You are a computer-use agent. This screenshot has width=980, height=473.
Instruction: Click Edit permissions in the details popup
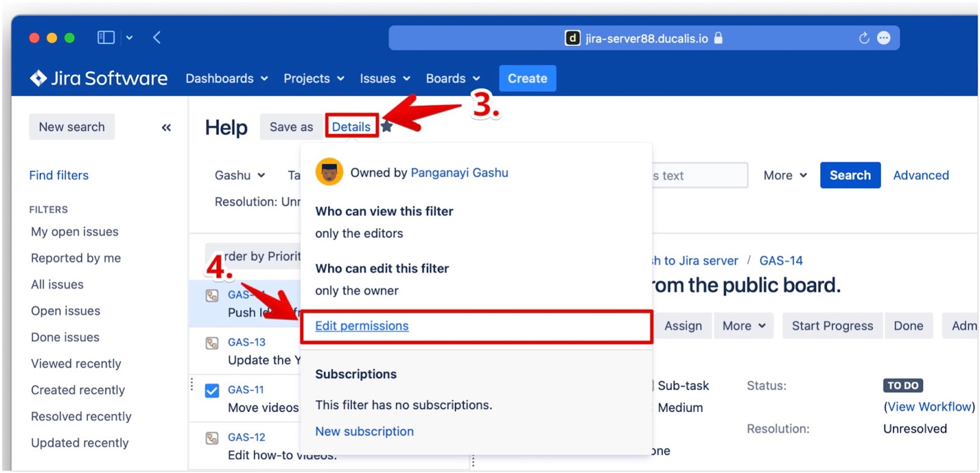coord(362,326)
